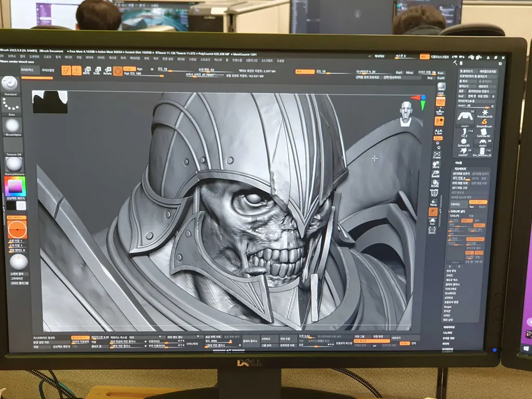Open the BrushAlpha picker
The height and width of the screenshot is (399, 532).
(12, 127)
